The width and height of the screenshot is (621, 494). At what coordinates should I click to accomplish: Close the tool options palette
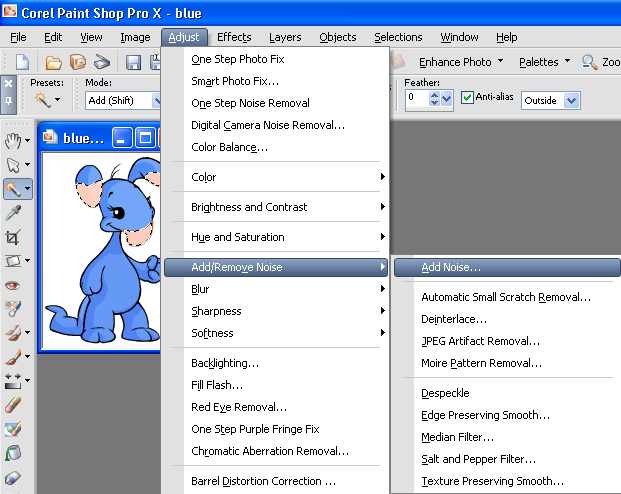click(x=8, y=83)
